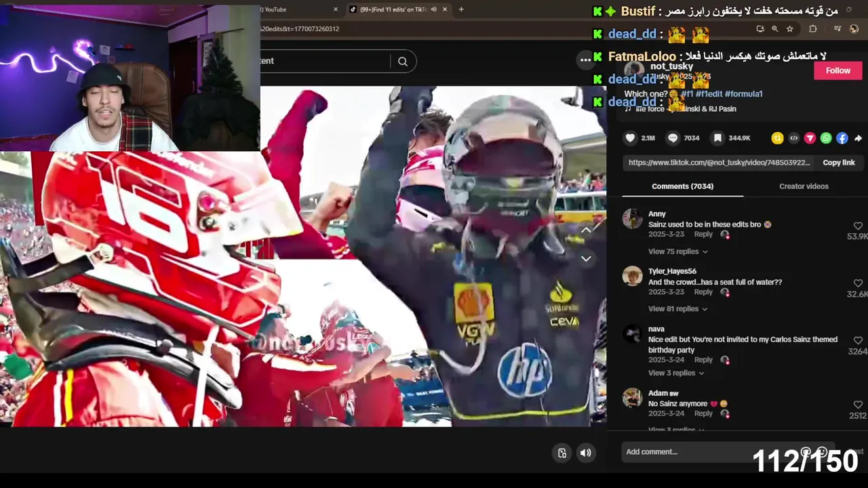Save the video with the bookmark icon
Image resolution: width=868 pixels, height=488 pixels.
coord(717,138)
